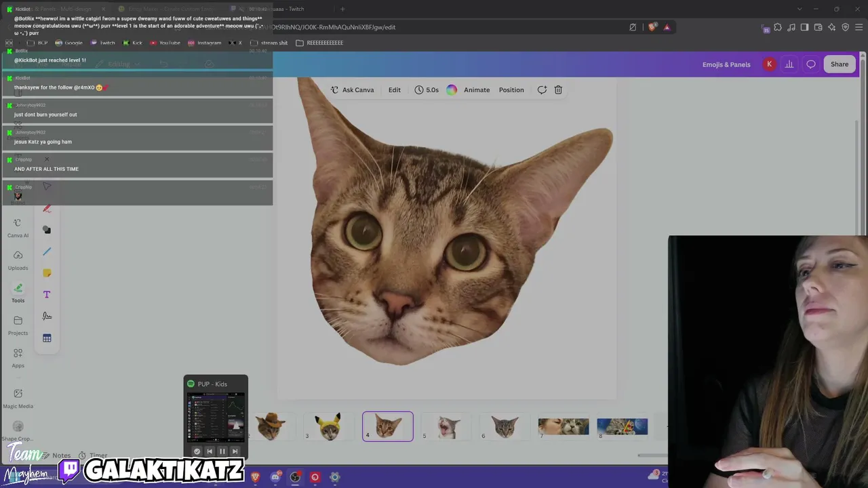Open the tab search dropdown arrow

point(800,9)
